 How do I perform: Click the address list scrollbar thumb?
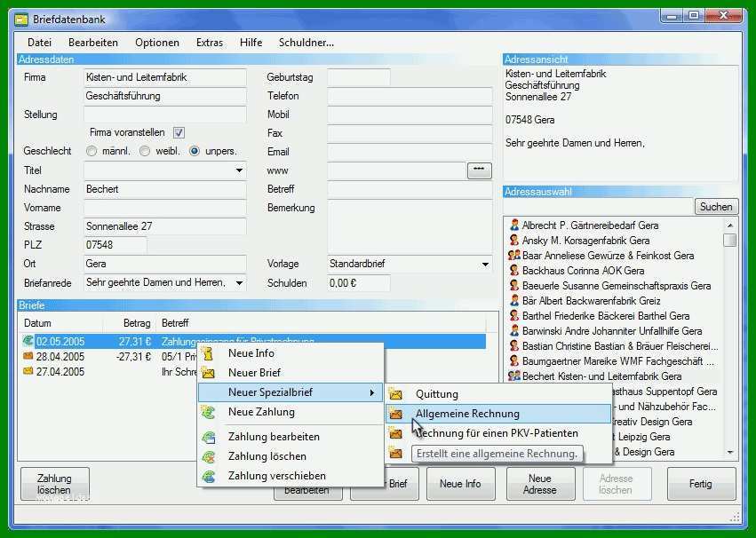(730, 240)
